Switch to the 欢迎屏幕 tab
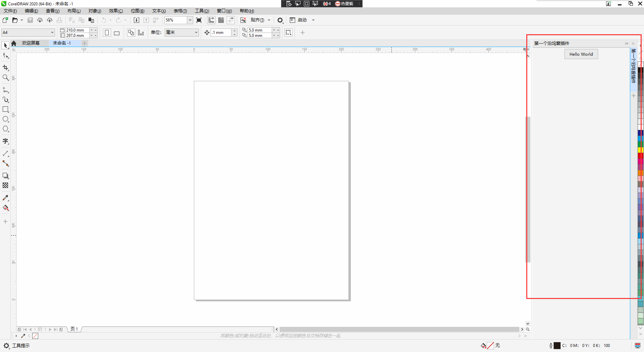 pyautogui.click(x=31, y=43)
